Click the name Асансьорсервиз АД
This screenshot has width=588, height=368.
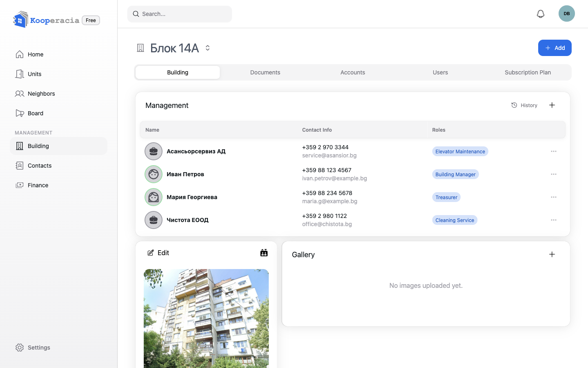pyautogui.click(x=196, y=151)
